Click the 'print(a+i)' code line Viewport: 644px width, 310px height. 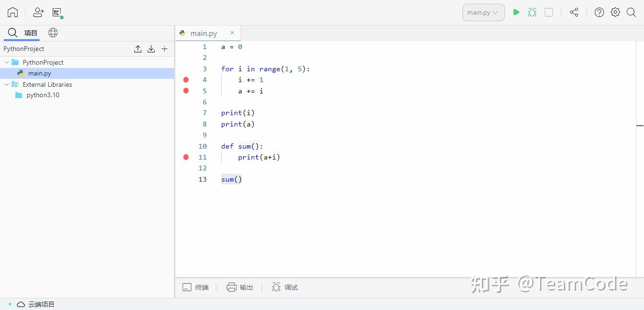[x=259, y=157]
